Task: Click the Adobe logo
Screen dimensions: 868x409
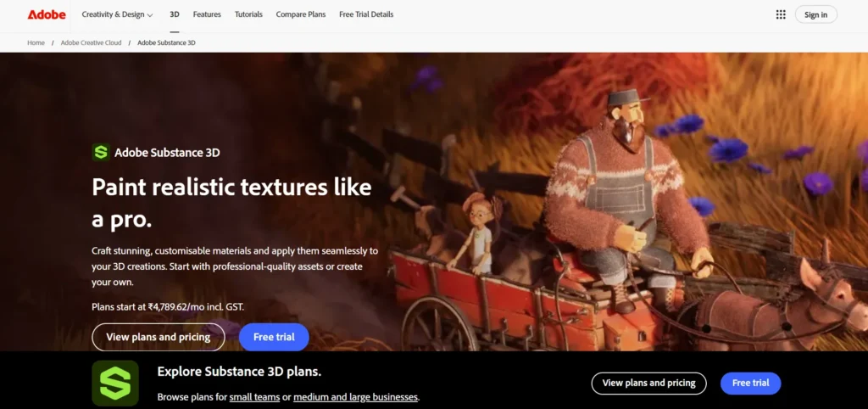Action: 47,14
